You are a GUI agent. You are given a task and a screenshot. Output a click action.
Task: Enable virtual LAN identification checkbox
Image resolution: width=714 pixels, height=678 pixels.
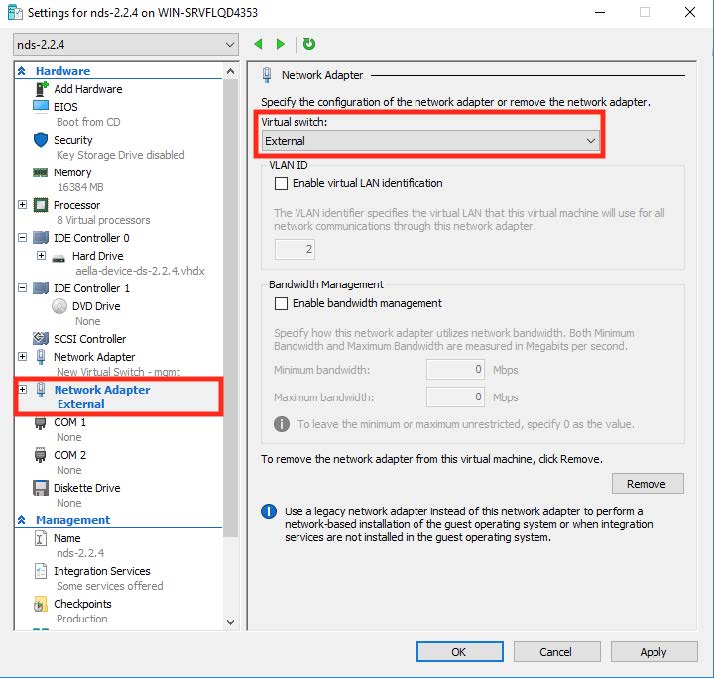coord(281,183)
